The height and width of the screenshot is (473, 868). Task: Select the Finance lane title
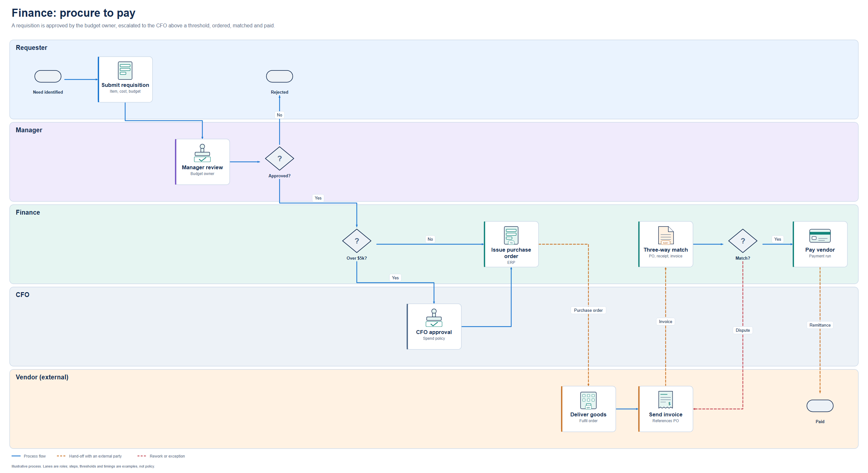(28, 212)
